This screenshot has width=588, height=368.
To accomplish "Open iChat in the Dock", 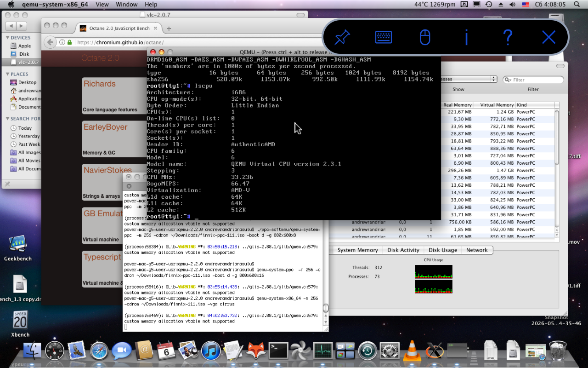I will tap(122, 351).
